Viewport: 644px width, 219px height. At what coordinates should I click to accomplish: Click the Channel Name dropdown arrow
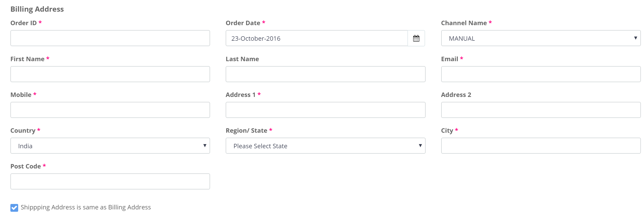(x=635, y=38)
